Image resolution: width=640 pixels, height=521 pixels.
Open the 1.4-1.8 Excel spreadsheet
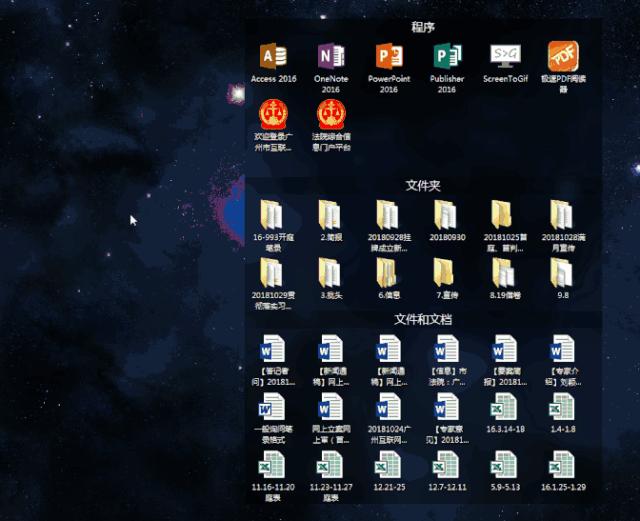pyautogui.click(x=563, y=408)
